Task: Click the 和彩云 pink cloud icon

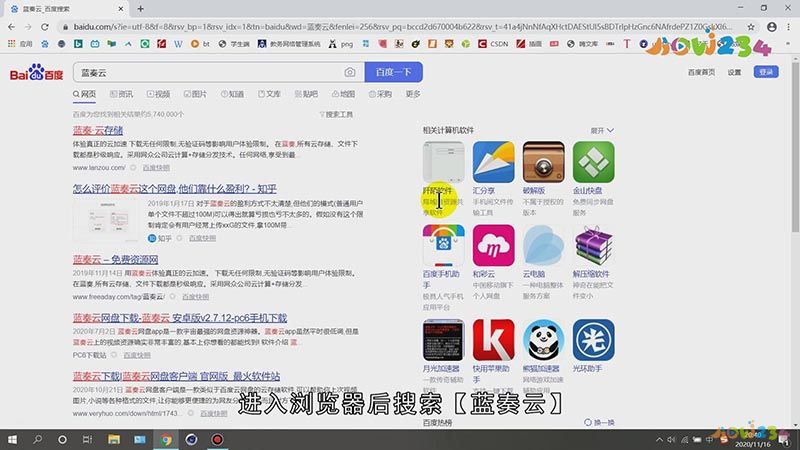Action: click(x=493, y=245)
